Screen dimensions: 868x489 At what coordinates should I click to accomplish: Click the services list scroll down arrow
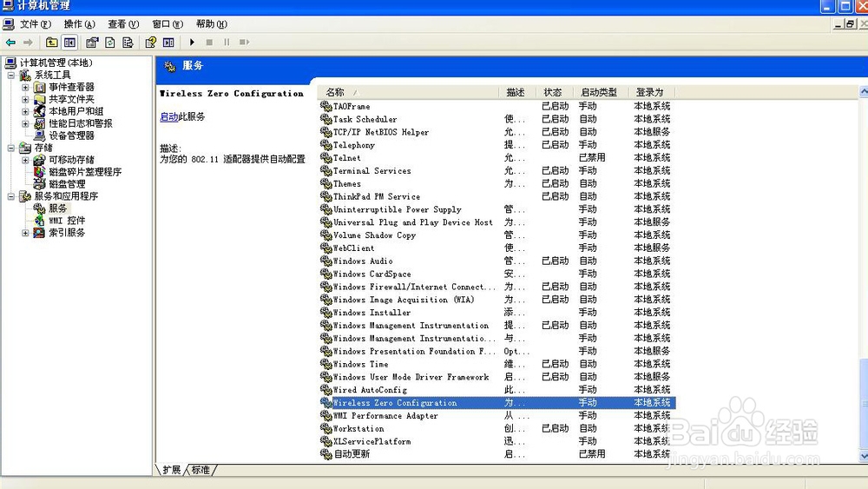[864, 456]
